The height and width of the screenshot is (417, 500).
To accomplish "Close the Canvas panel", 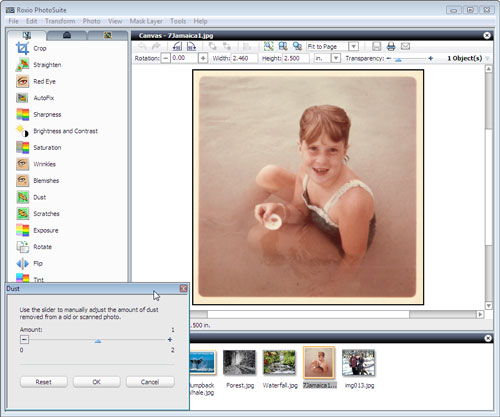I will click(487, 36).
